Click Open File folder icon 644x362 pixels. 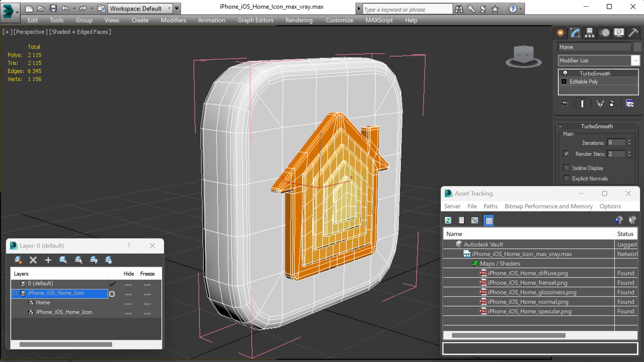41,8
